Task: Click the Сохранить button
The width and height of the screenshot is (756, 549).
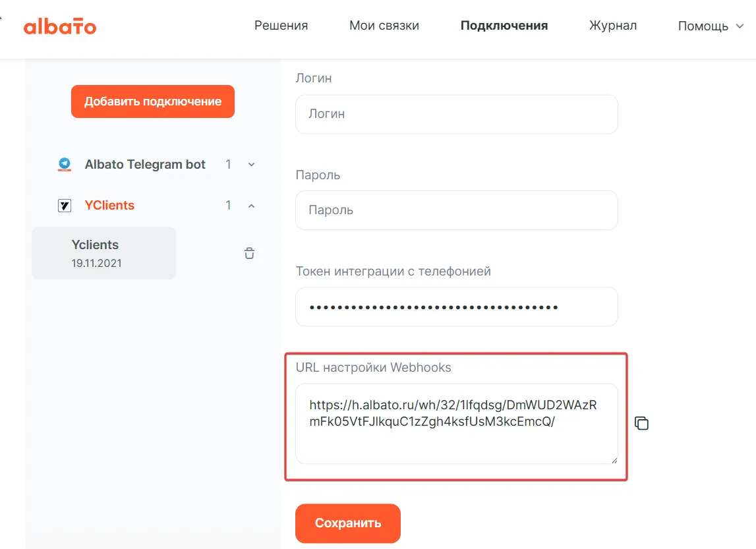Action: [347, 523]
